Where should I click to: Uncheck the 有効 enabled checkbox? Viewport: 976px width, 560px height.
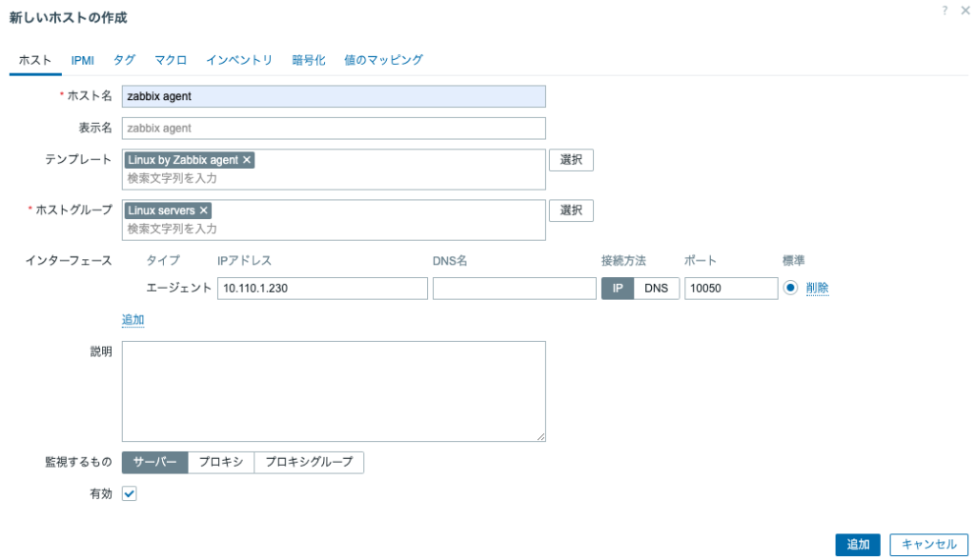(130, 494)
